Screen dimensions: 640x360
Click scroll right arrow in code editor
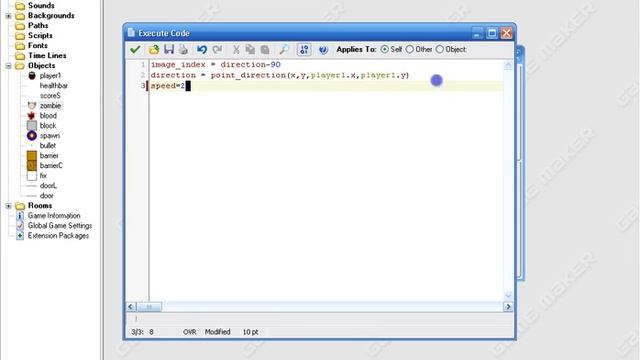508,307
